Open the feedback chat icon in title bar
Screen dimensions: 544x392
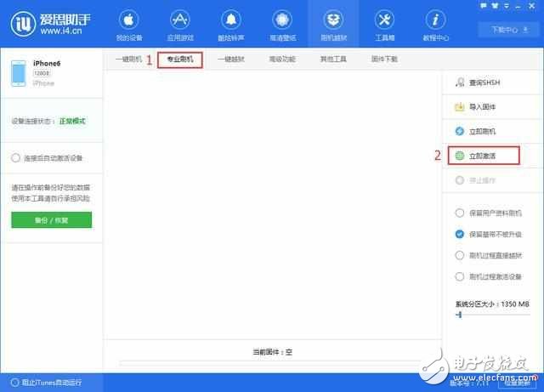coord(484,6)
